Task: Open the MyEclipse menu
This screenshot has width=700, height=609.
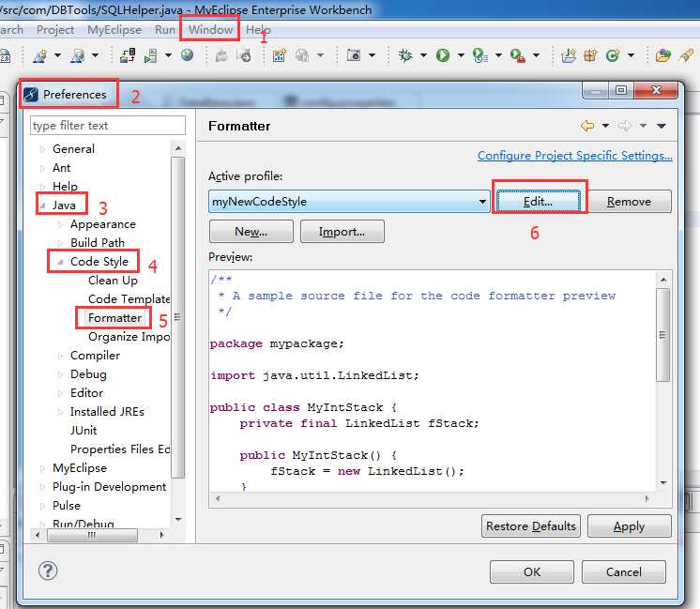Action: pyautogui.click(x=114, y=30)
